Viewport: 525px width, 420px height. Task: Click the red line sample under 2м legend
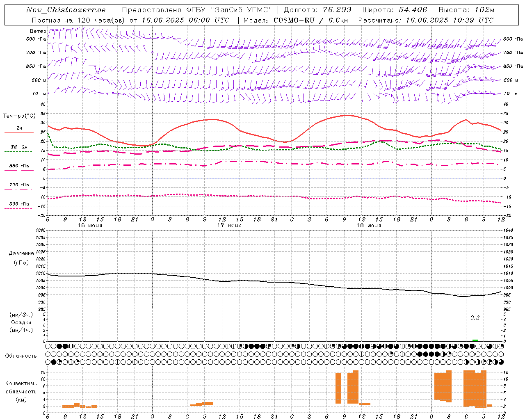(19, 133)
